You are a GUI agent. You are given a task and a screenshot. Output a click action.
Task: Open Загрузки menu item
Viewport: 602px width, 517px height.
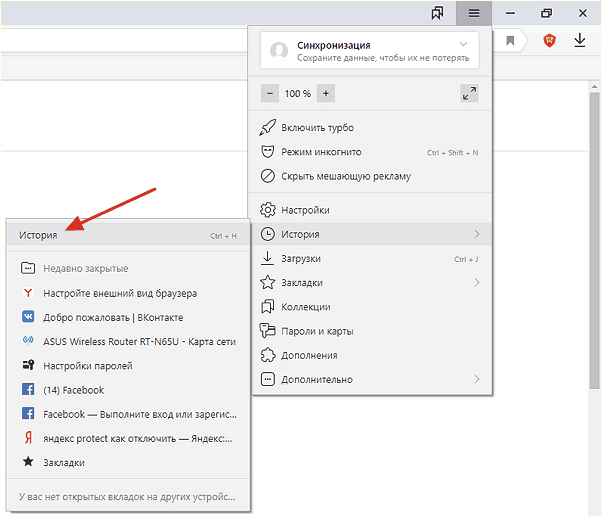tap(370, 259)
